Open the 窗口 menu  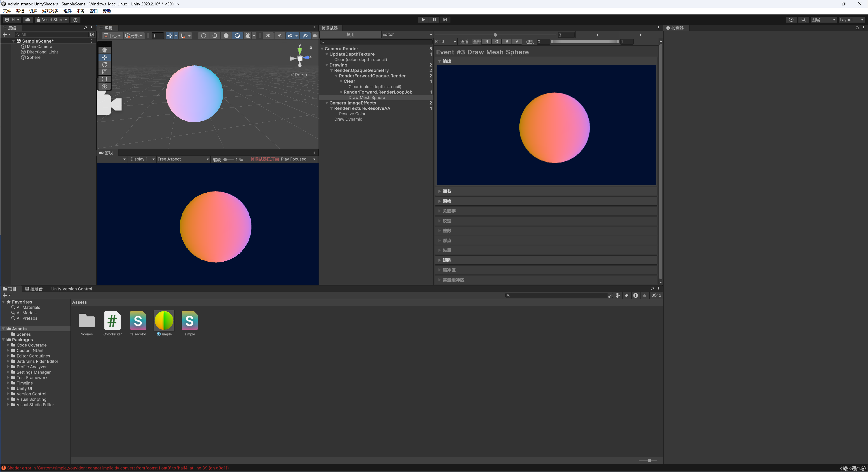[93, 11]
